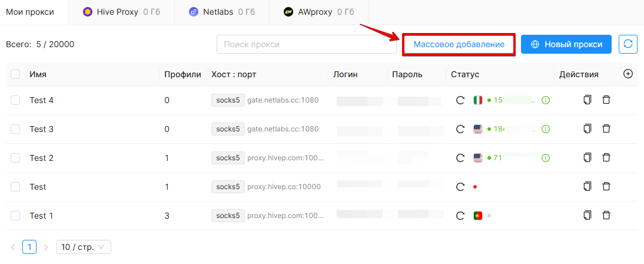Screen dimensions: 644x264
Task: Go to next page arrow
Action: click(x=46, y=247)
